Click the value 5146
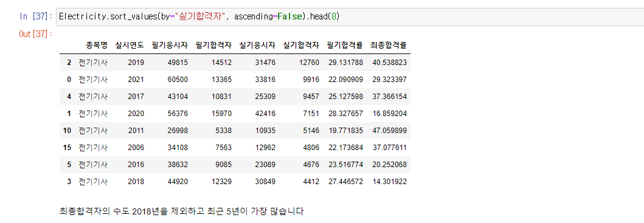 coord(311,131)
